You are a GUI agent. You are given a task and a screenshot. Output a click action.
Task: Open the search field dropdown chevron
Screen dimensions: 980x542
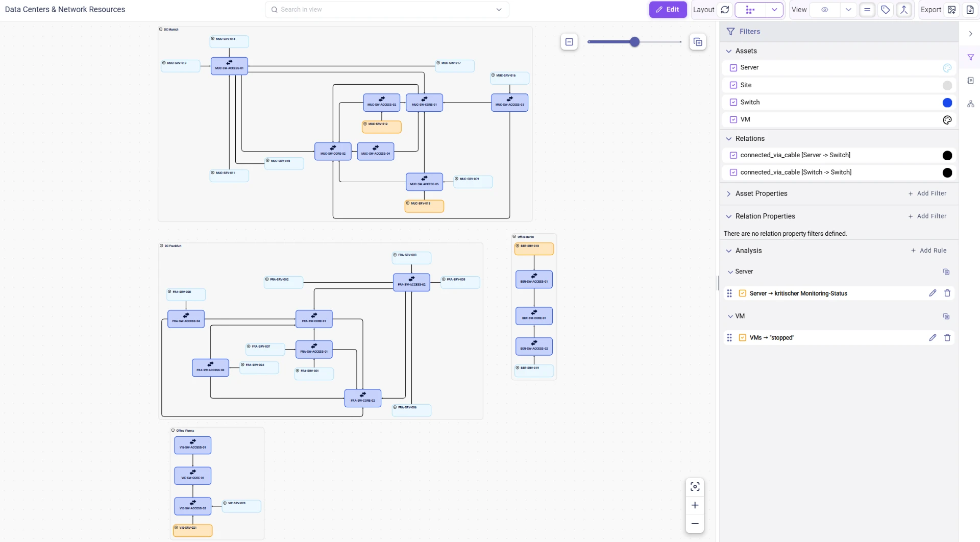499,10
